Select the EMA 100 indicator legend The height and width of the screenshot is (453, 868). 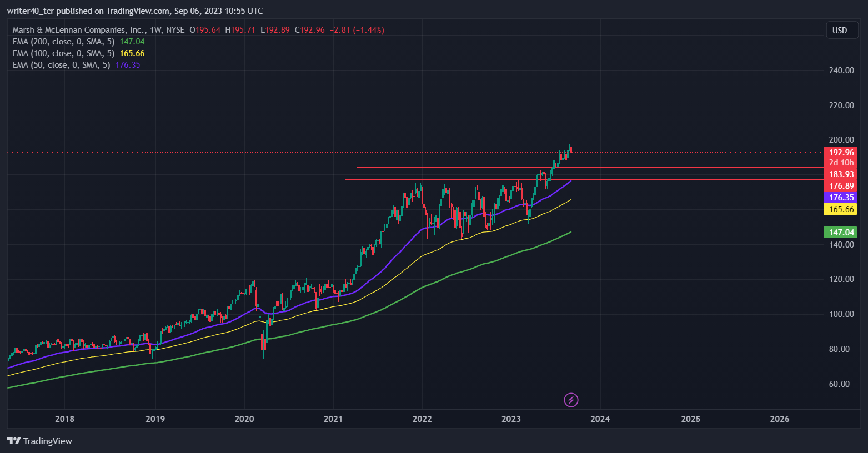78,53
